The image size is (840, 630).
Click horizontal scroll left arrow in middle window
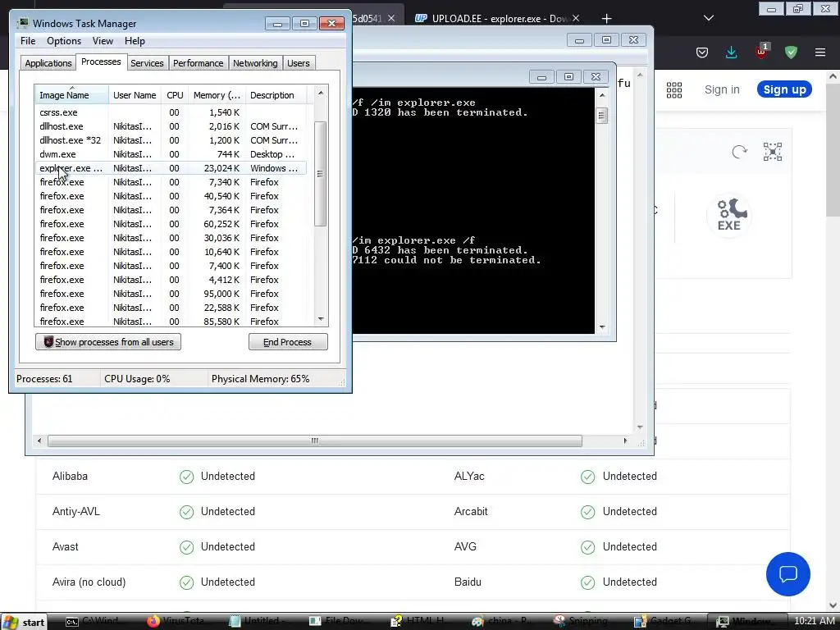coord(39,441)
